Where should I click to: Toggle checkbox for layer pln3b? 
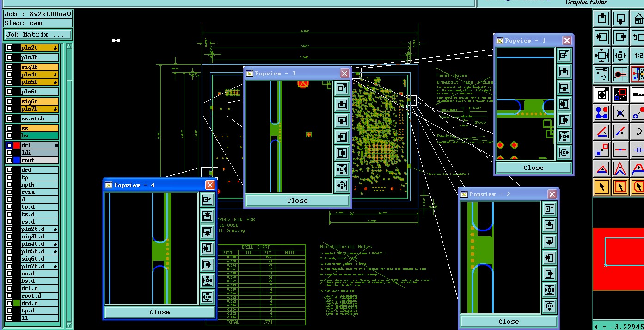pyautogui.click(x=9, y=57)
